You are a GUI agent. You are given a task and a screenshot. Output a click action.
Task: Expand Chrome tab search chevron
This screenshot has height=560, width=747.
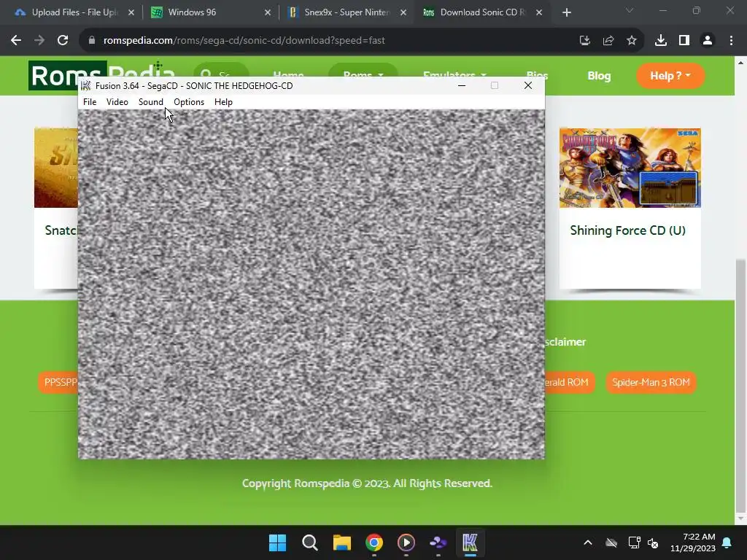click(630, 10)
